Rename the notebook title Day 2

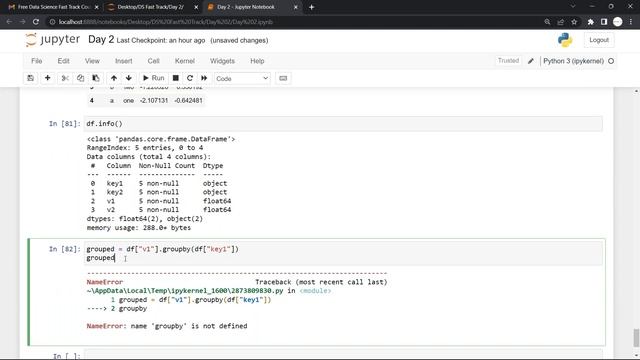click(101, 40)
